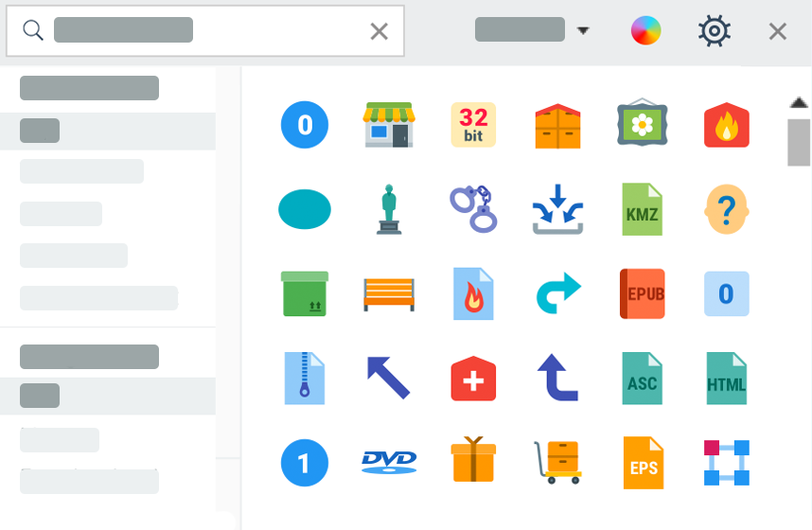Open the dropdown arrow in top bar
This screenshot has height=530, width=812.
coord(583,30)
